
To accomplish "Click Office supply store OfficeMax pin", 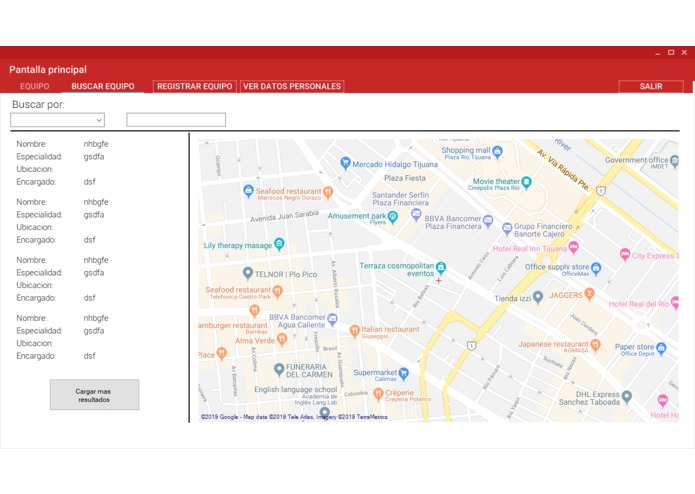I will (596, 268).
